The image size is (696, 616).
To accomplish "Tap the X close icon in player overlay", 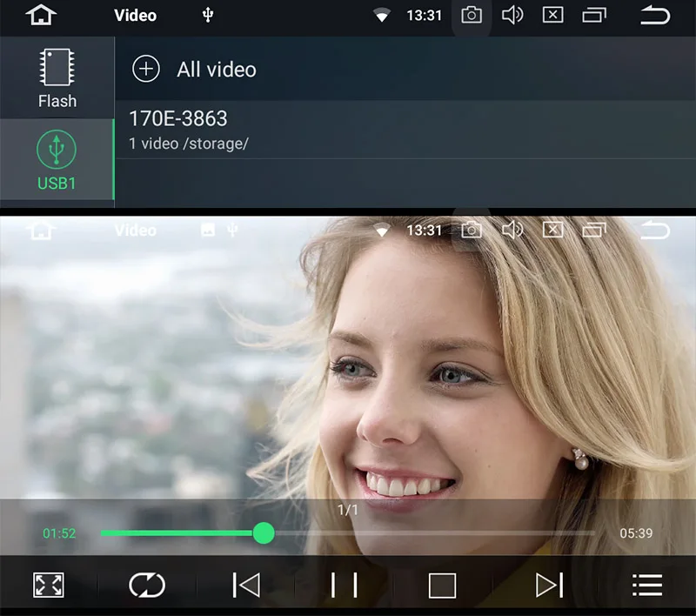I will click(553, 230).
